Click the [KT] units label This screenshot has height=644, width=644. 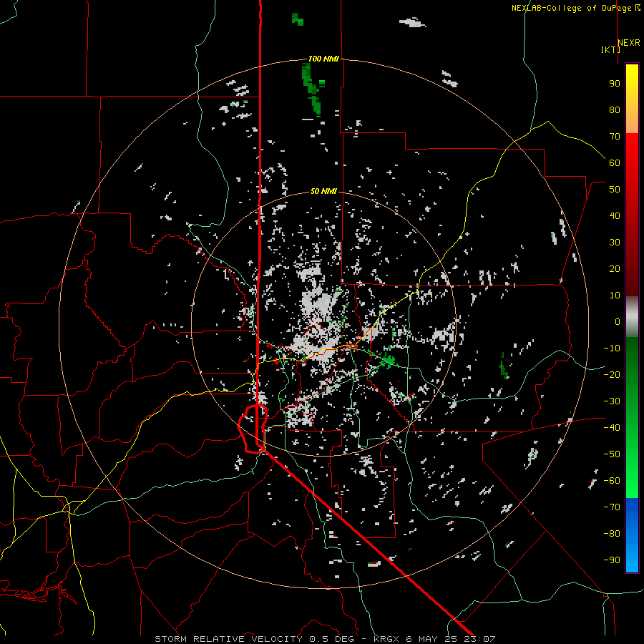click(610, 49)
